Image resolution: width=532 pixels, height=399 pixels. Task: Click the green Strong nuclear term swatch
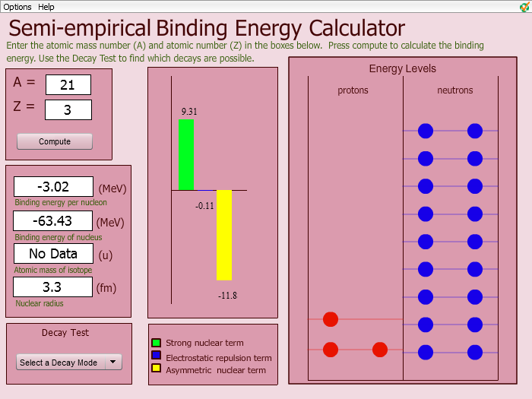point(156,343)
